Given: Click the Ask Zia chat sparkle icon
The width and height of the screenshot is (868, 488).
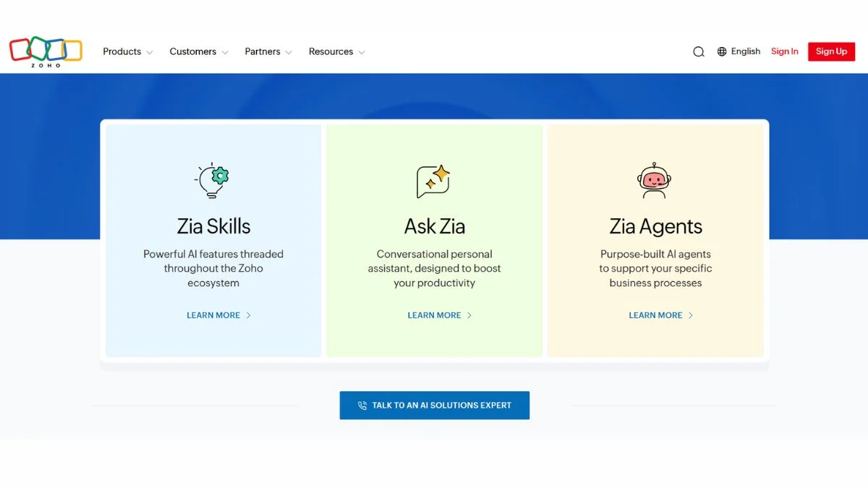Looking at the screenshot, I should pyautogui.click(x=434, y=181).
